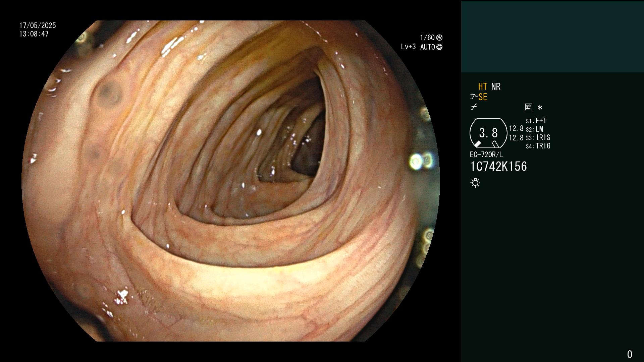The width and height of the screenshot is (644, 362).
Task: Click the endoscopic colon lumen image
Action: 230,181
